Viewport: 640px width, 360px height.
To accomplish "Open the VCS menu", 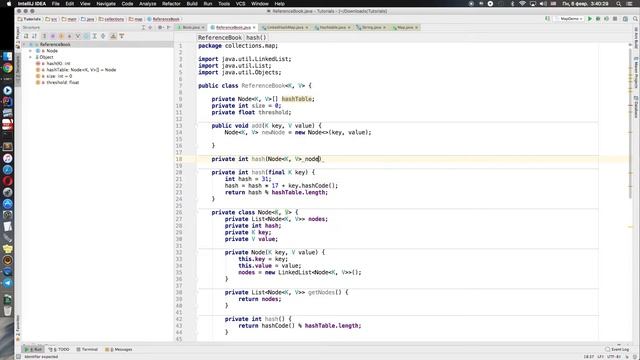I will coord(240,4).
